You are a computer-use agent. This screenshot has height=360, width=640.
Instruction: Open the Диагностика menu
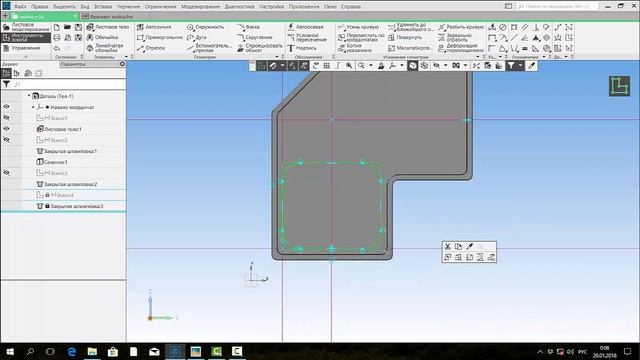point(239,7)
